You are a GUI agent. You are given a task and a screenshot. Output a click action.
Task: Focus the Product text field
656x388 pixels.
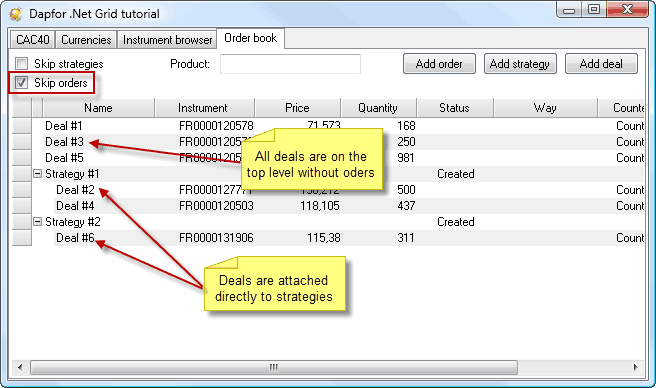click(x=290, y=64)
